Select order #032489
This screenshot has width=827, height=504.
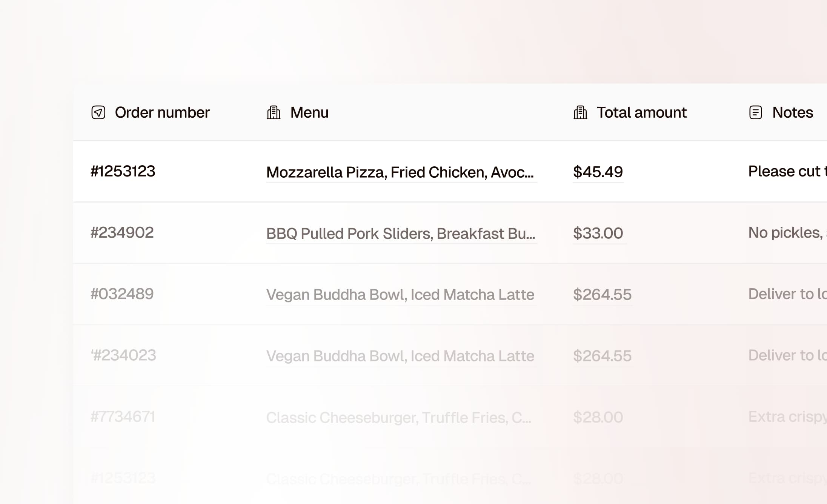pos(122,294)
